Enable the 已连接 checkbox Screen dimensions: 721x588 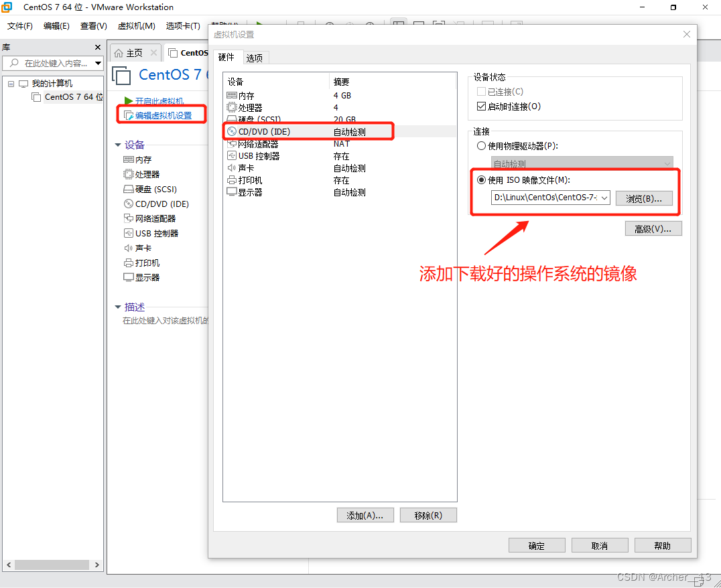tap(481, 92)
